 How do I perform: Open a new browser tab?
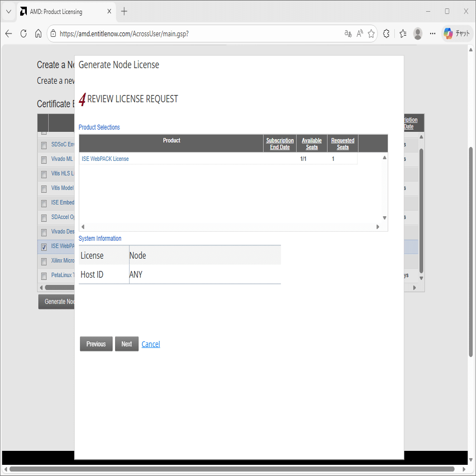(x=124, y=12)
